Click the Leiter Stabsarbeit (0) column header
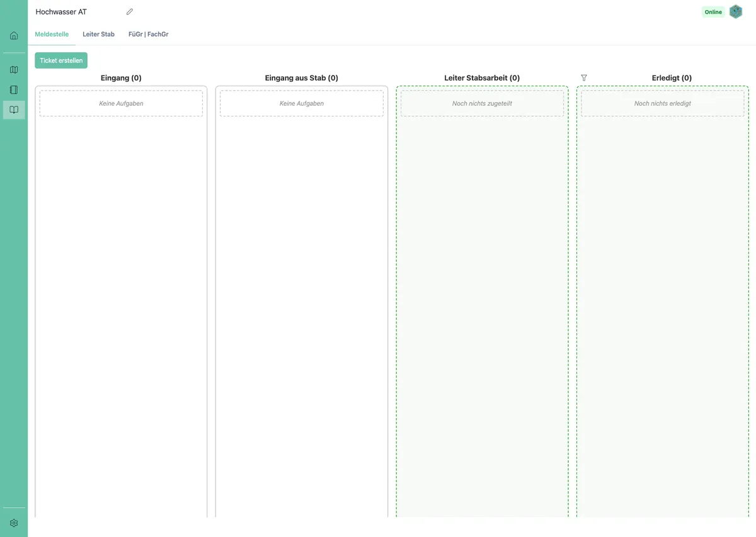 (482, 78)
